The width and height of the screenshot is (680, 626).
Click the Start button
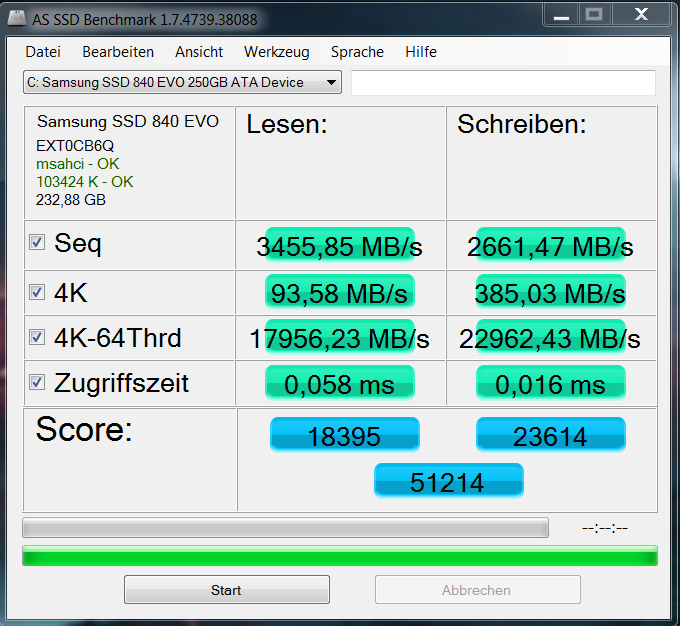[x=227, y=590]
